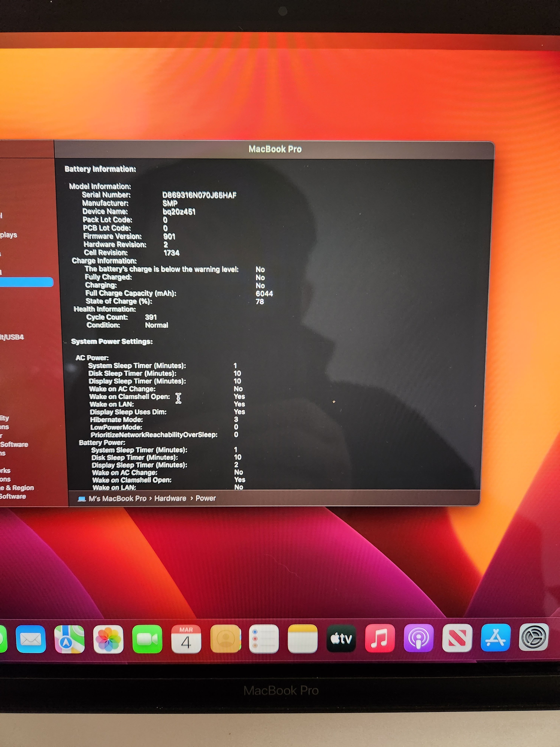Open the Notes app icon

pyautogui.click(x=302, y=639)
